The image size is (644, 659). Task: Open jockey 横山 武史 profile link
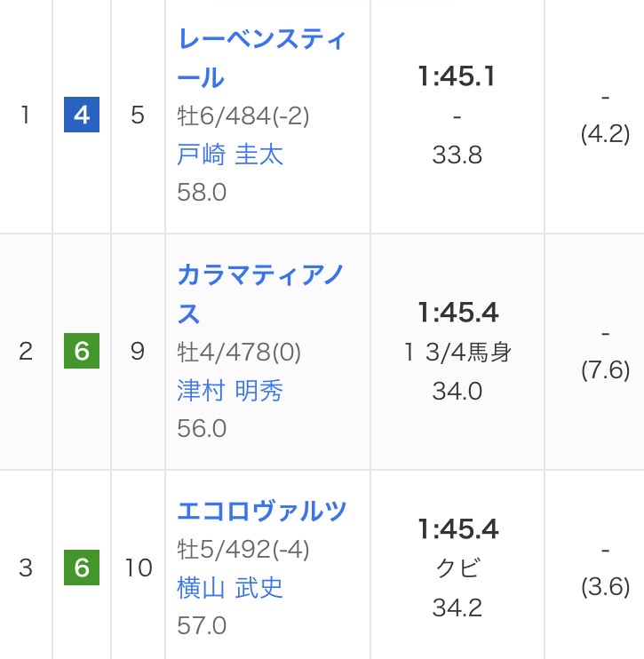coord(230,588)
